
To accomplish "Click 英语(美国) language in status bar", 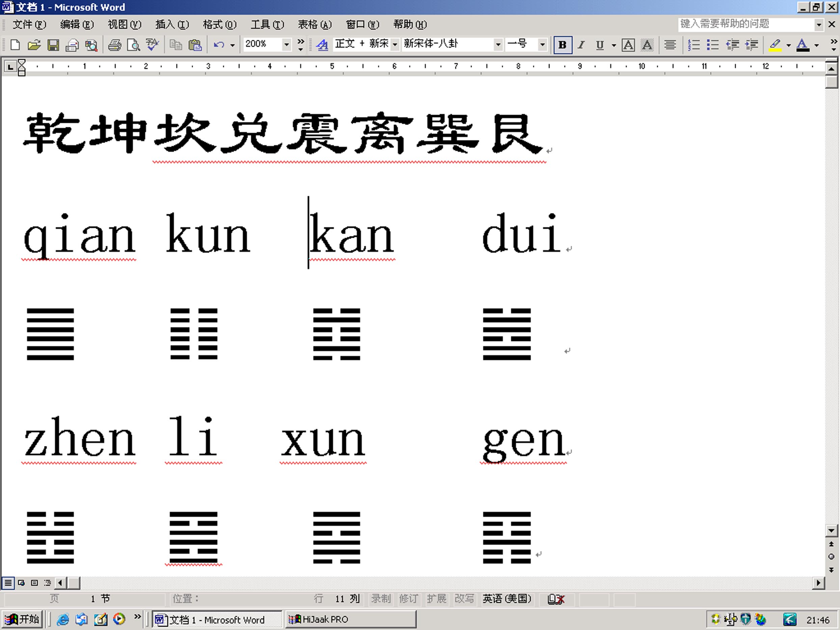I will [507, 599].
